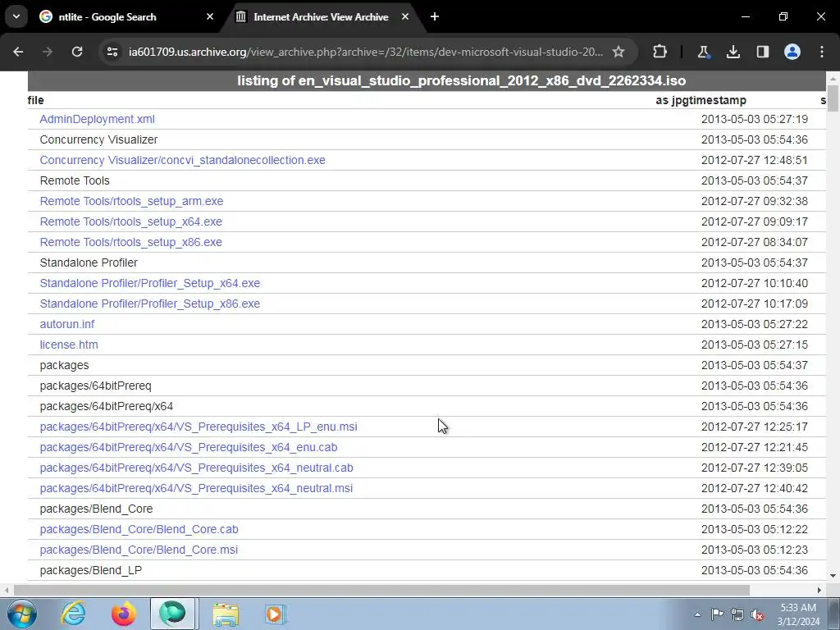Click the forward navigation arrow
Image resolution: width=840 pixels, height=630 pixels.
tap(48, 52)
